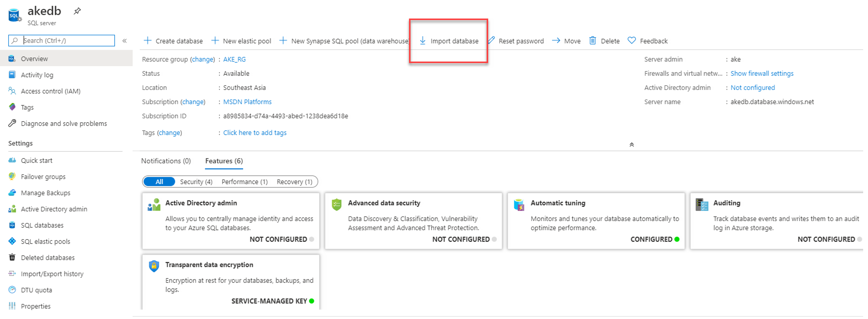Click Import database in toolbar
The width and height of the screenshot is (868, 319).
coord(449,41)
